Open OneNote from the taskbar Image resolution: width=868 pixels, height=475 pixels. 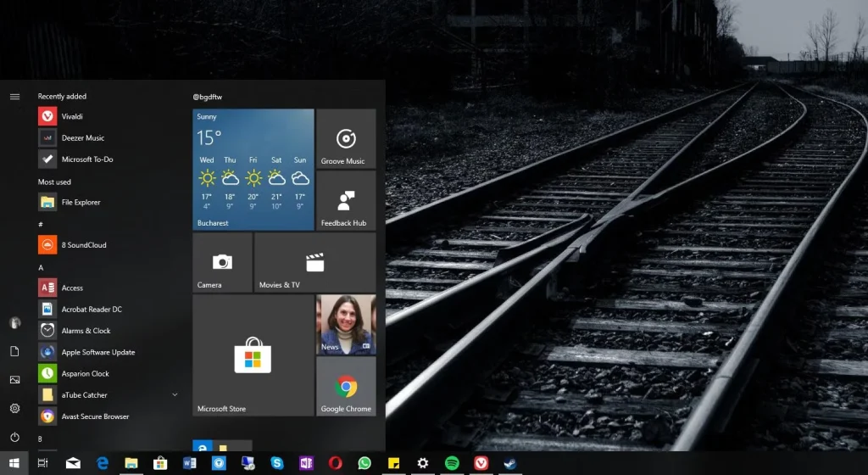pyautogui.click(x=306, y=463)
